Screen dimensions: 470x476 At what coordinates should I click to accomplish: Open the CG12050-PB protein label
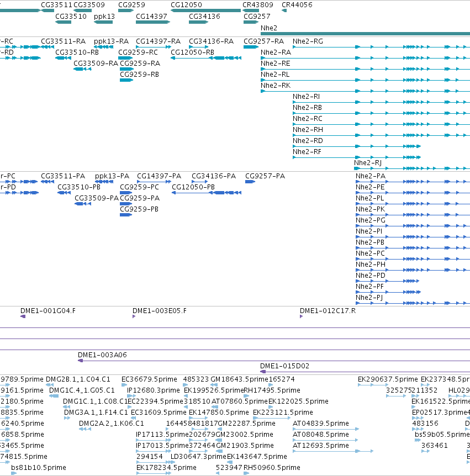[193, 187]
